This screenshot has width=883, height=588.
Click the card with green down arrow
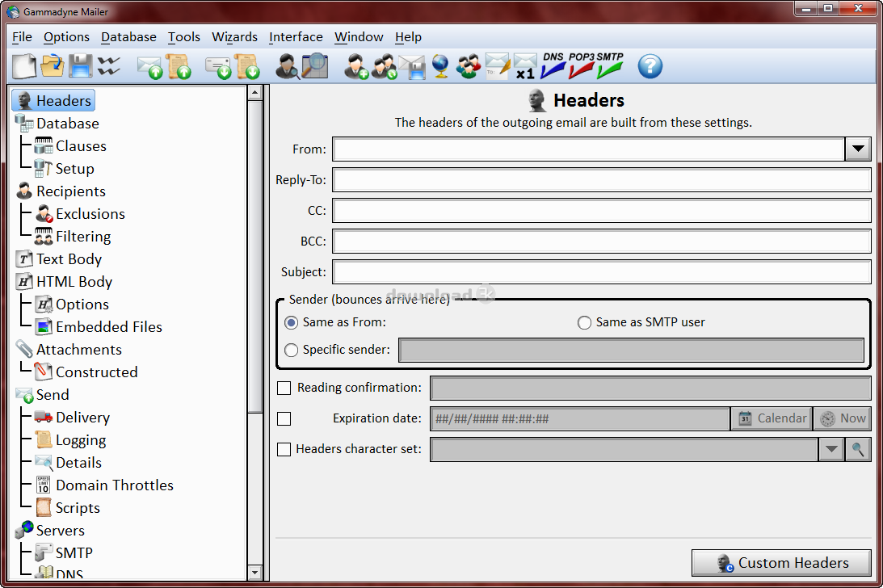coord(218,66)
